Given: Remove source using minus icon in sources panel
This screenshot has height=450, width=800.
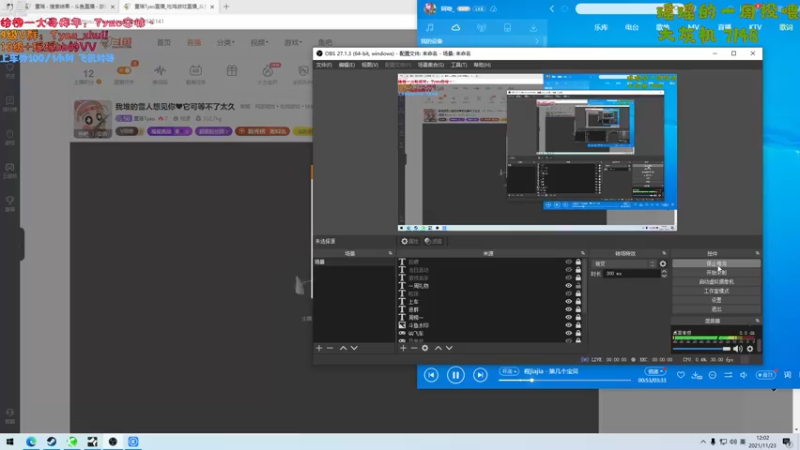Looking at the screenshot, I should point(414,348).
